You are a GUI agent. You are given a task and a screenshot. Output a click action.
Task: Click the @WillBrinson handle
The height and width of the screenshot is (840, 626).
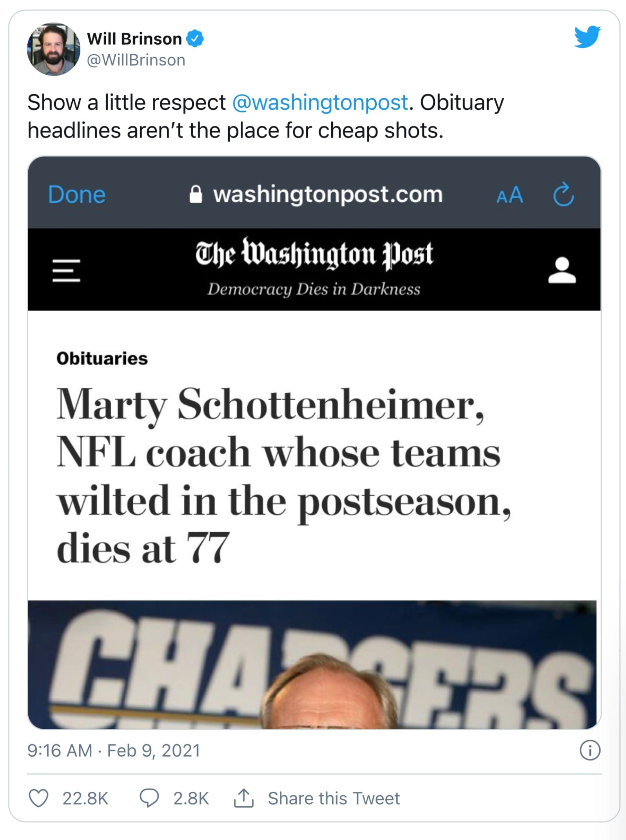[136, 60]
